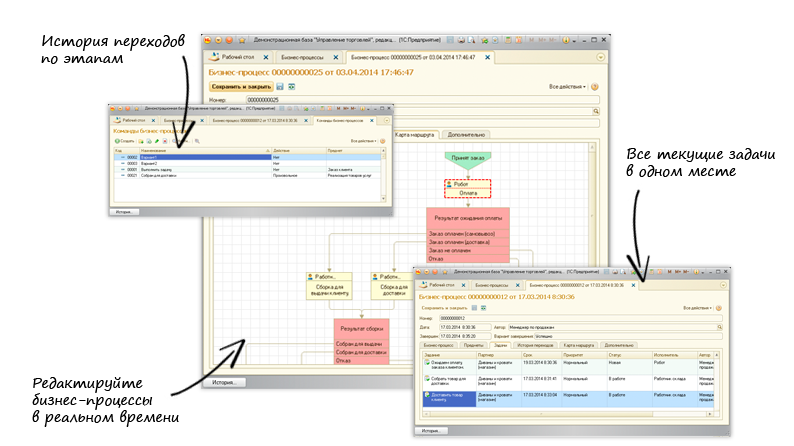794x446 pixels.
Task: Open the 'Дополнительно' tab in main window
Action: (466, 133)
